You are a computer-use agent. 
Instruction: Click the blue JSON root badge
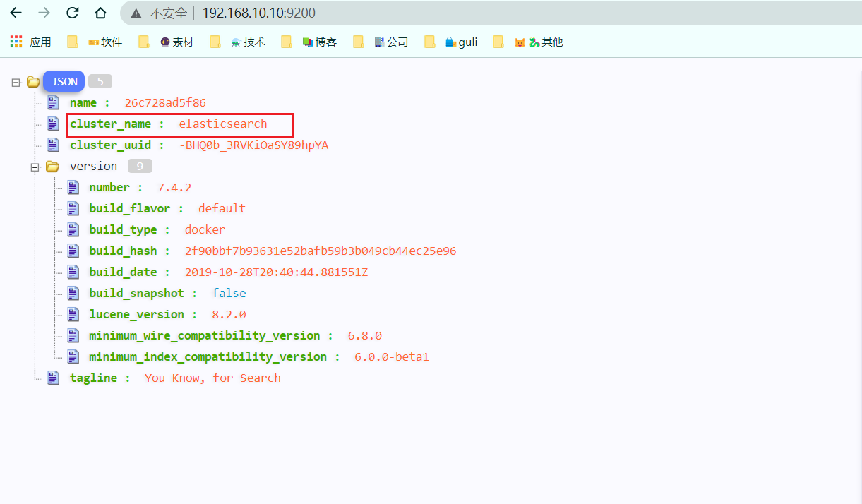pyautogui.click(x=63, y=81)
